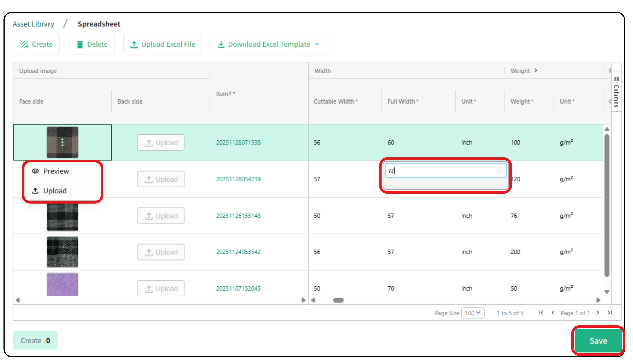Go to the first page arrow
633x364 pixels.
pyautogui.click(x=541, y=312)
